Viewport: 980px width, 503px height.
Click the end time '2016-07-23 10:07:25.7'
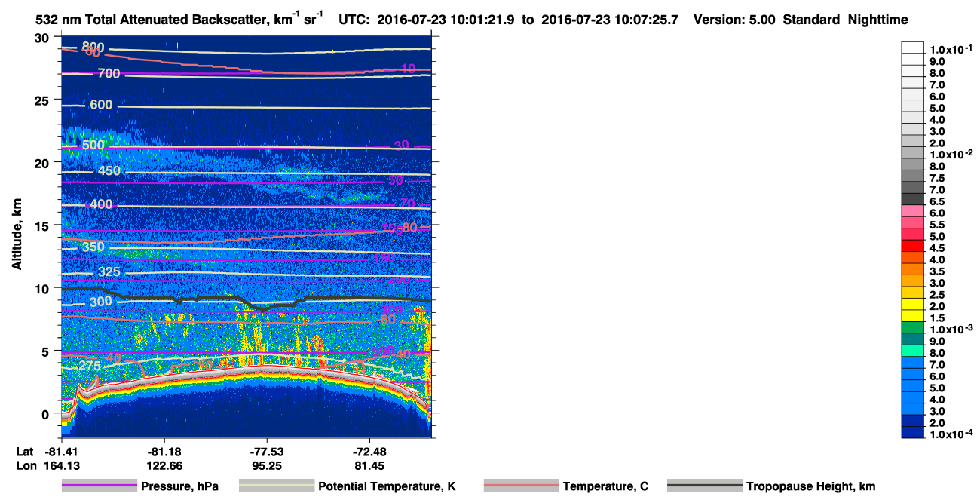click(x=609, y=20)
